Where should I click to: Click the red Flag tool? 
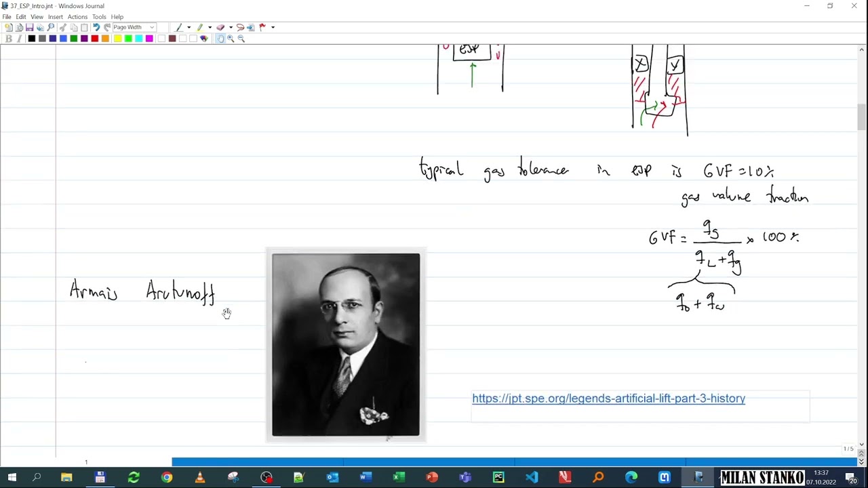click(x=262, y=27)
